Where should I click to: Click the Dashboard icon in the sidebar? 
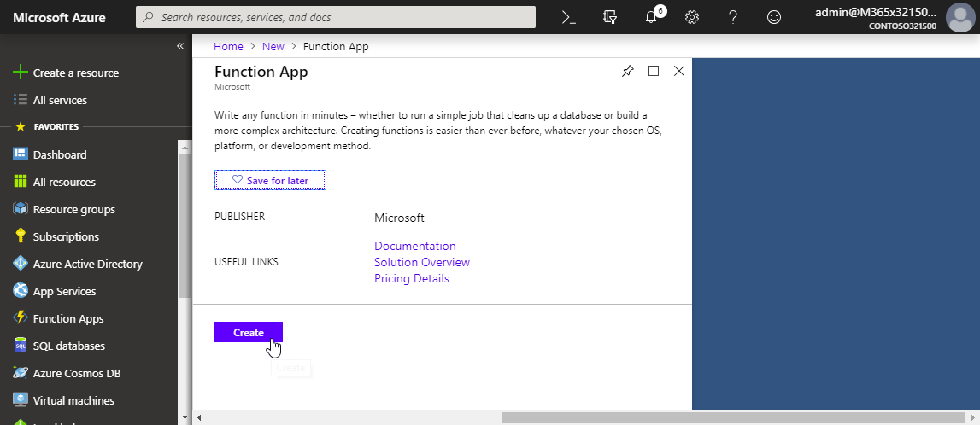[21, 154]
